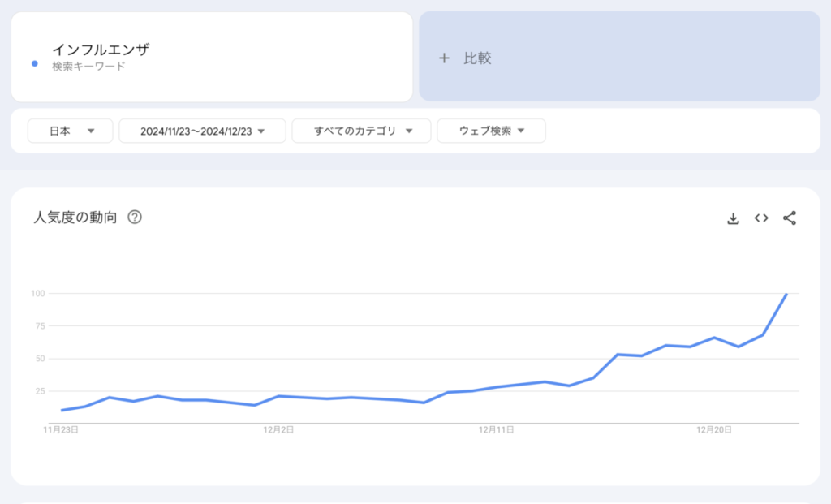
Task: Open the embed code icon
Action: (761, 218)
